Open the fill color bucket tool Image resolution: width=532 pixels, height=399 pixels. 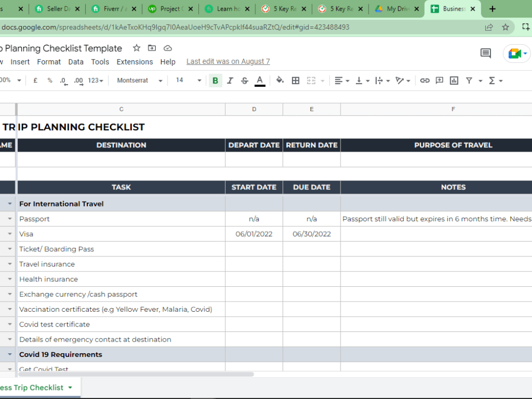coord(280,80)
